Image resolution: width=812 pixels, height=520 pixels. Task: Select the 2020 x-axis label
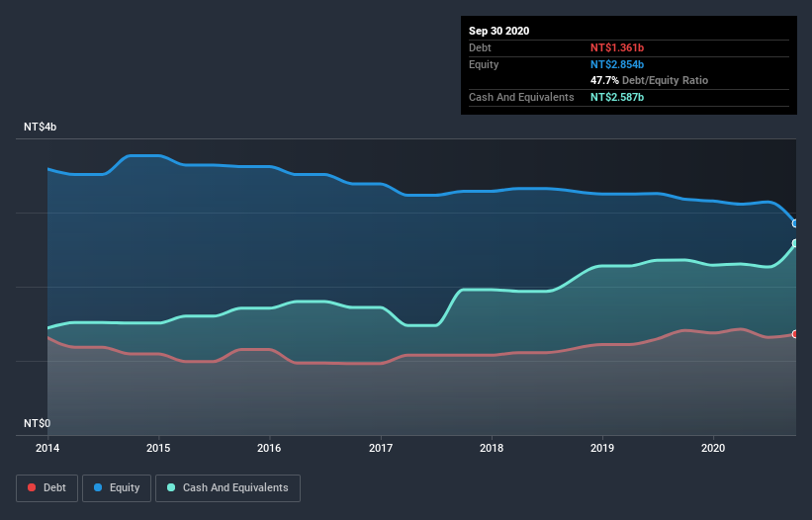pos(713,448)
